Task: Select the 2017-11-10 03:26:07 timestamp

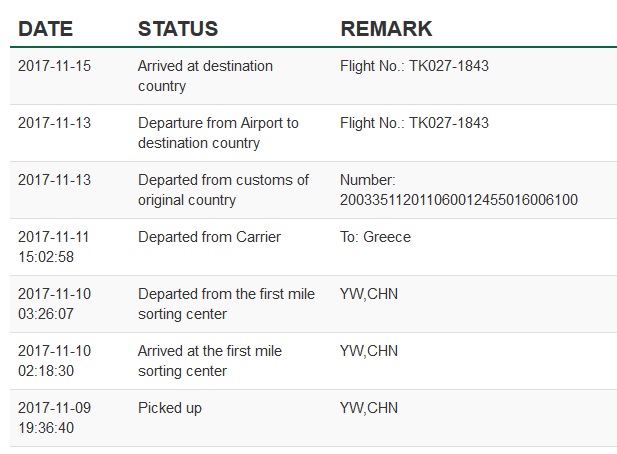Action: (54, 304)
